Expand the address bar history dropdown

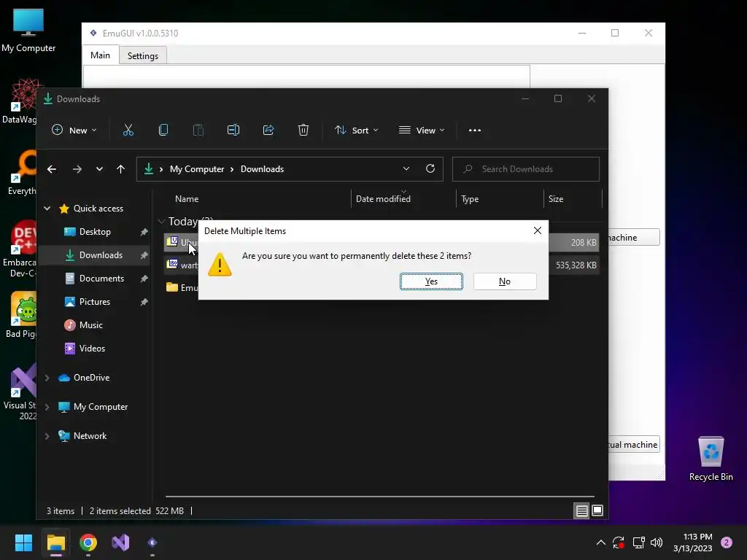pyautogui.click(x=406, y=169)
